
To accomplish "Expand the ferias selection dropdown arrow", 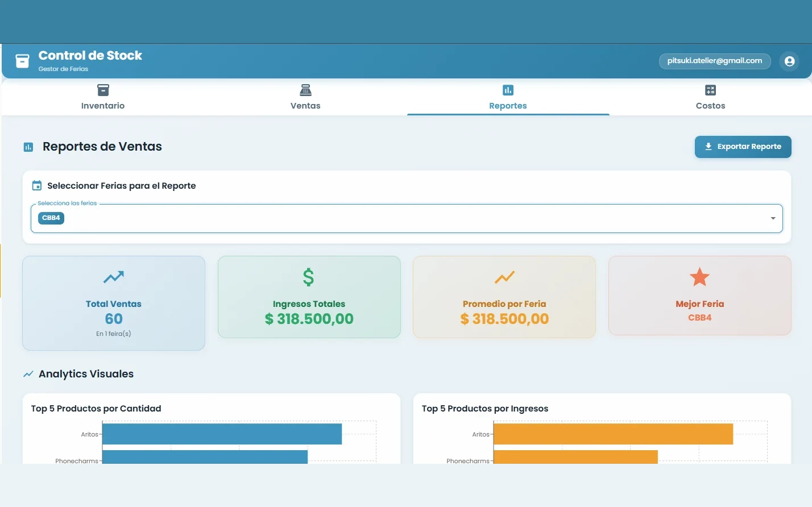I will [773, 218].
